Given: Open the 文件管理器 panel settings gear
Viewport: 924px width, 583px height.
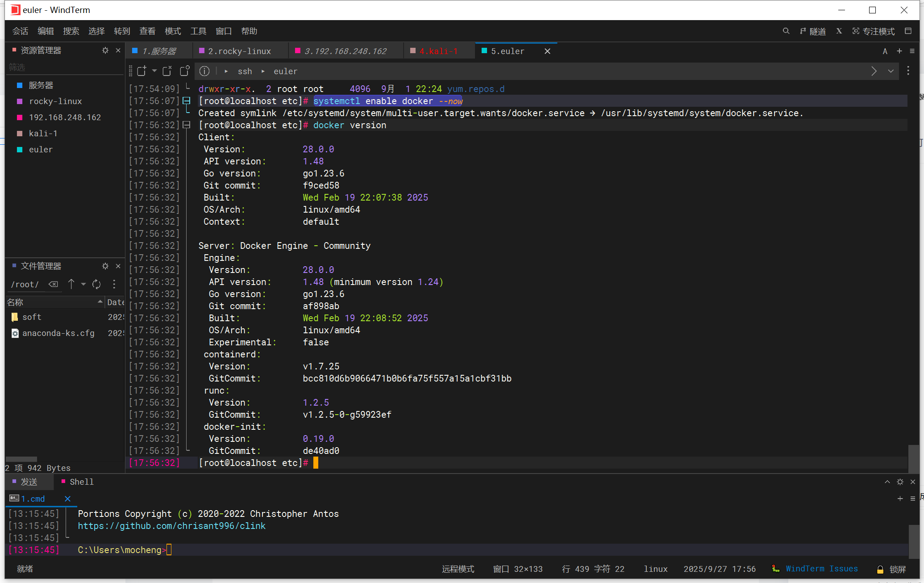Looking at the screenshot, I should [x=105, y=266].
